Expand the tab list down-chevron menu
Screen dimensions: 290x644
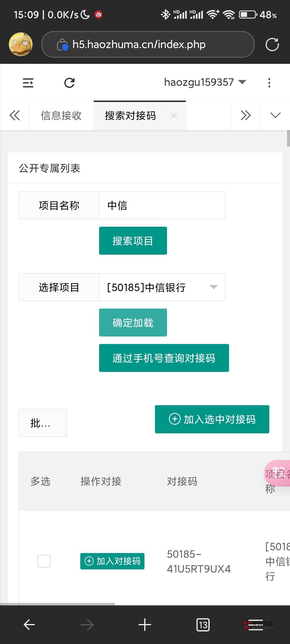275,115
